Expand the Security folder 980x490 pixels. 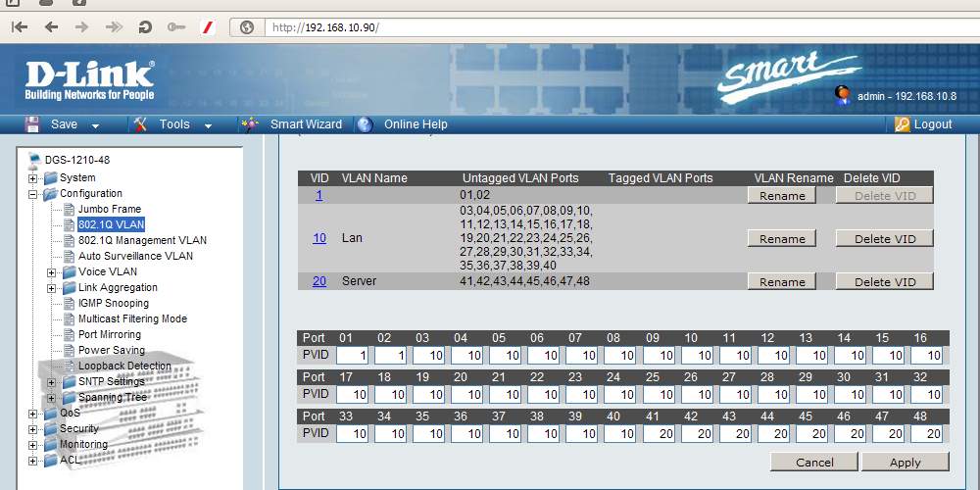point(32,429)
